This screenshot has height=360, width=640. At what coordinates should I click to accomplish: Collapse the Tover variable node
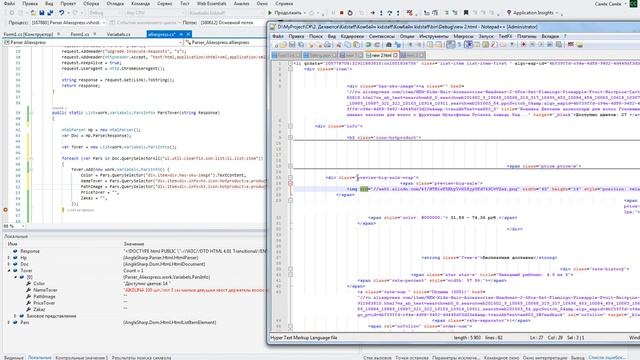click(x=9, y=271)
